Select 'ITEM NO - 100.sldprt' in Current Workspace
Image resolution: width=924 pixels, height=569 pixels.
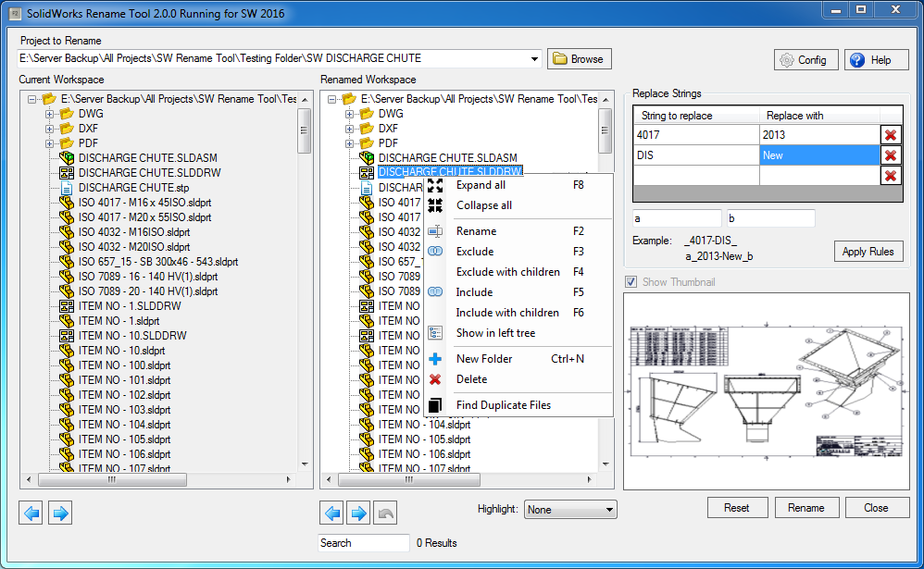124,365
